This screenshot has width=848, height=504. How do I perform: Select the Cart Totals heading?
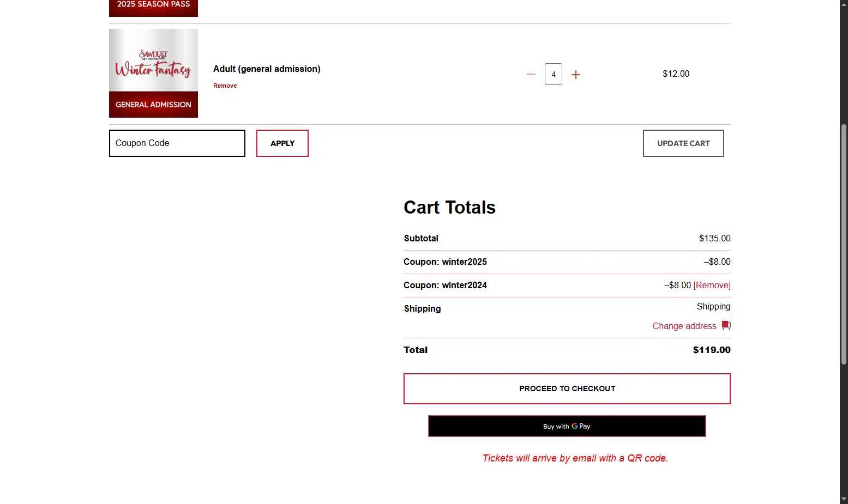click(x=449, y=207)
